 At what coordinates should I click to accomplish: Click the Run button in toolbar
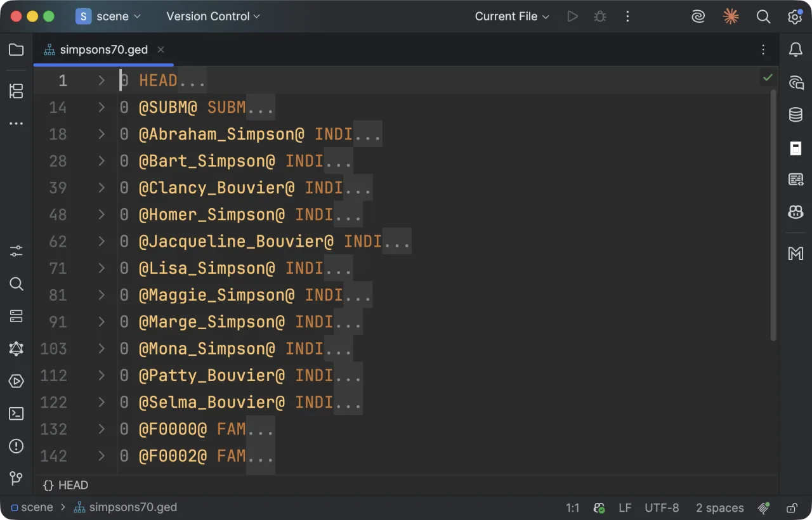[573, 16]
